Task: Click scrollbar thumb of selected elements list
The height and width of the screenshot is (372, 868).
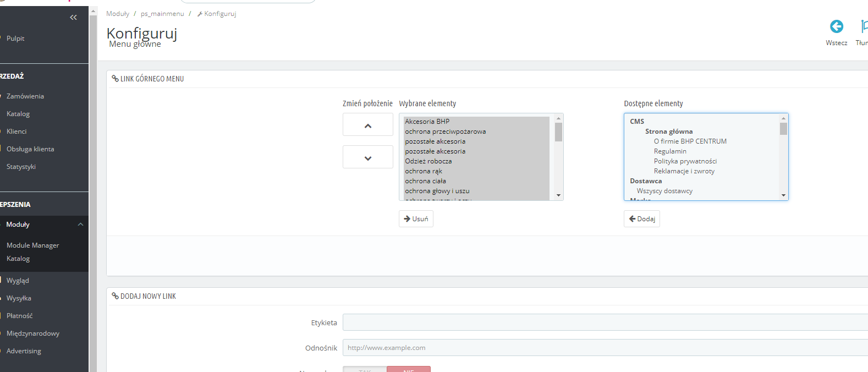Action: point(558,132)
